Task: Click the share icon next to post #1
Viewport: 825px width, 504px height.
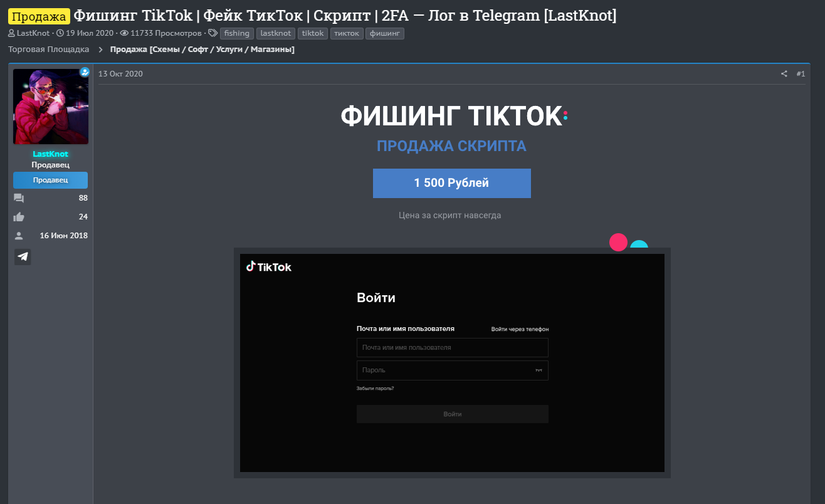Action: click(784, 74)
